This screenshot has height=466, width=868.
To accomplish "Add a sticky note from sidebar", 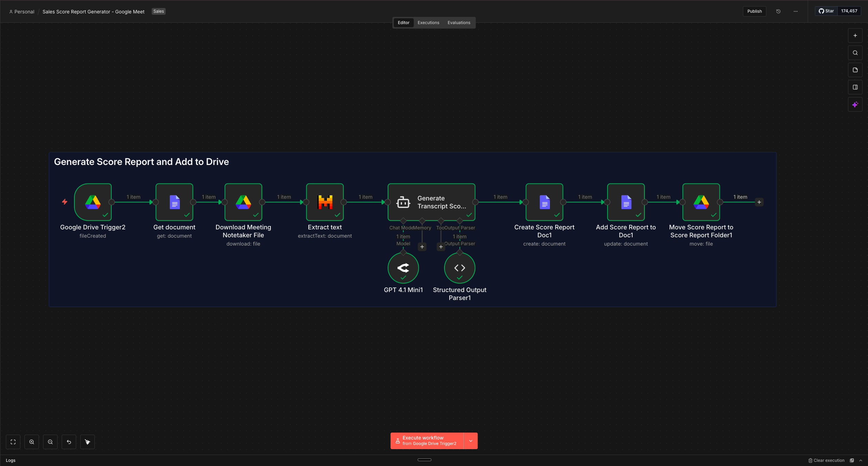I will click(855, 70).
